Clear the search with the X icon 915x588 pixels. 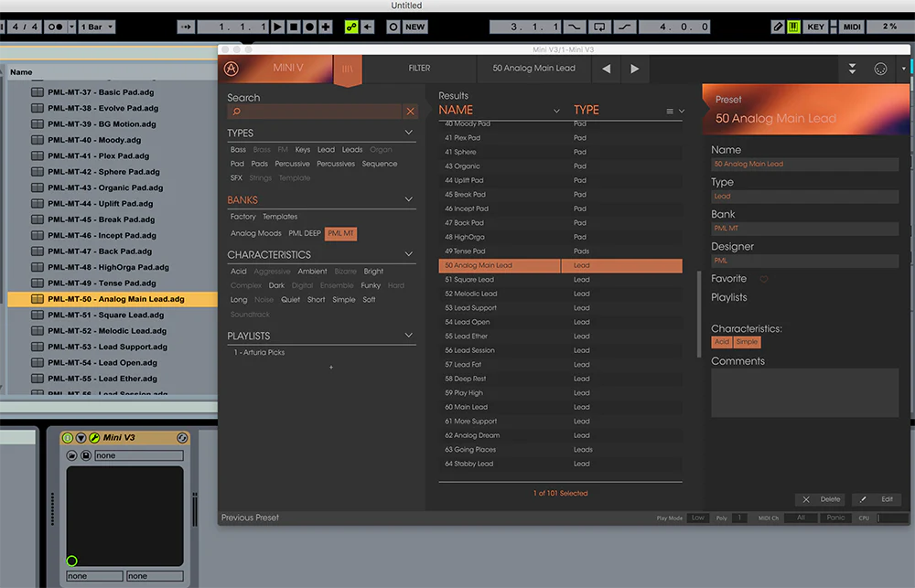(x=410, y=112)
